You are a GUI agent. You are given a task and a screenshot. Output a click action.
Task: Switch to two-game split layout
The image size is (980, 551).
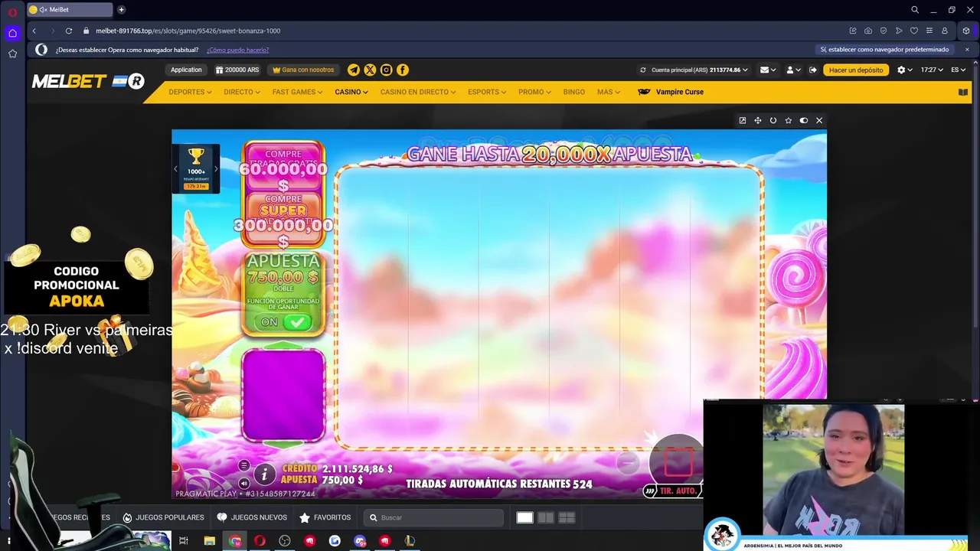tap(545, 517)
